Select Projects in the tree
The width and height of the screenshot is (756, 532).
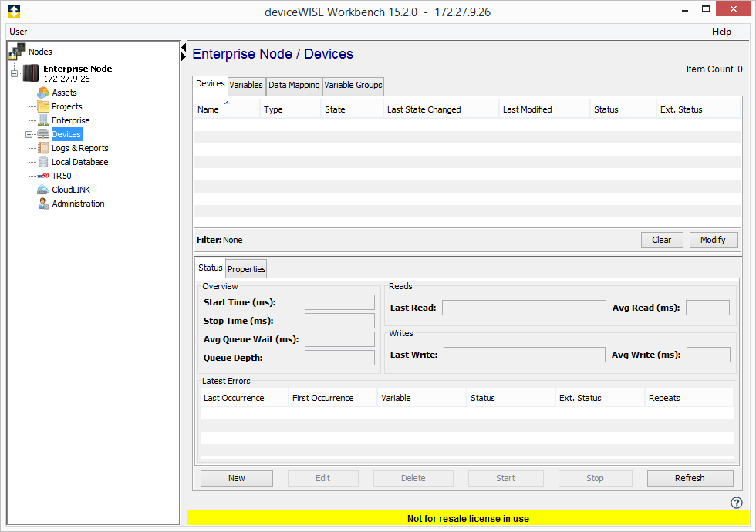[x=66, y=106]
